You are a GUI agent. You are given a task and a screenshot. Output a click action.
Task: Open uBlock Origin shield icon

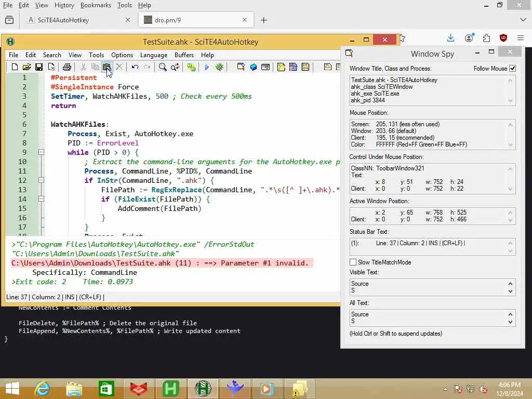[503, 37]
